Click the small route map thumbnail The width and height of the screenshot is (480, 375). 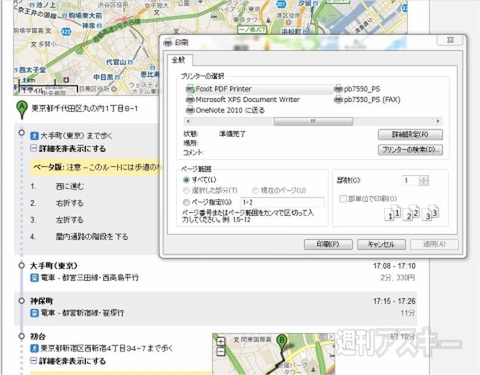pos(273,354)
